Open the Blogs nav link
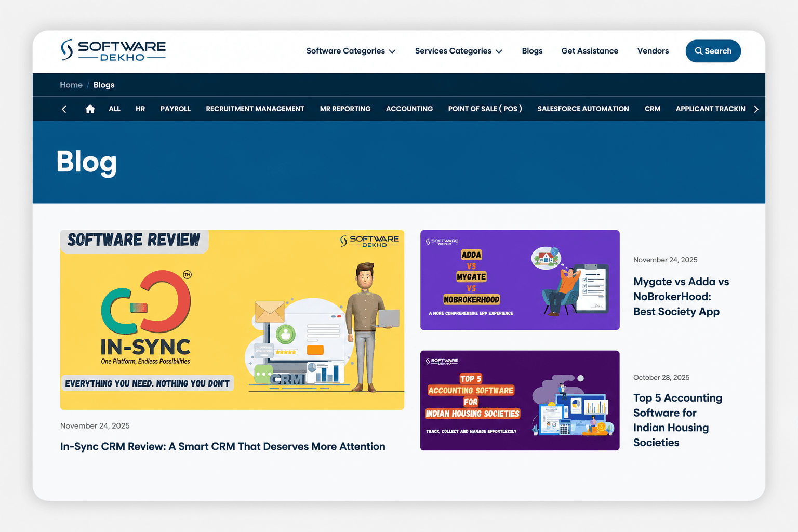 point(532,51)
